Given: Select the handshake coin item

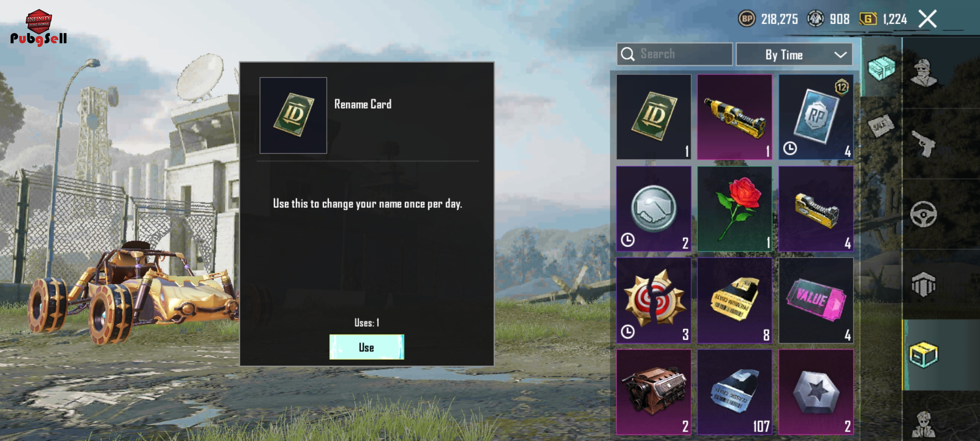Looking at the screenshot, I should pyautogui.click(x=654, y=209).
